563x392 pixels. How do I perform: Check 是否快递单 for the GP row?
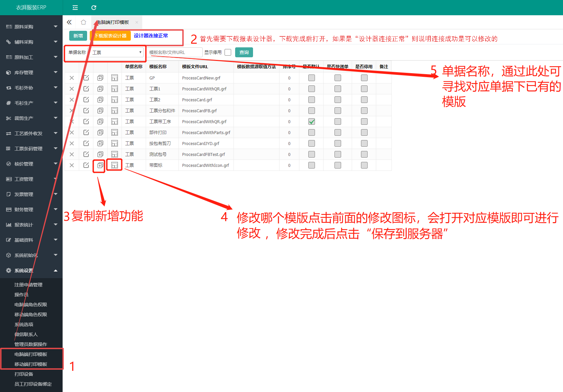click(337, 77)
